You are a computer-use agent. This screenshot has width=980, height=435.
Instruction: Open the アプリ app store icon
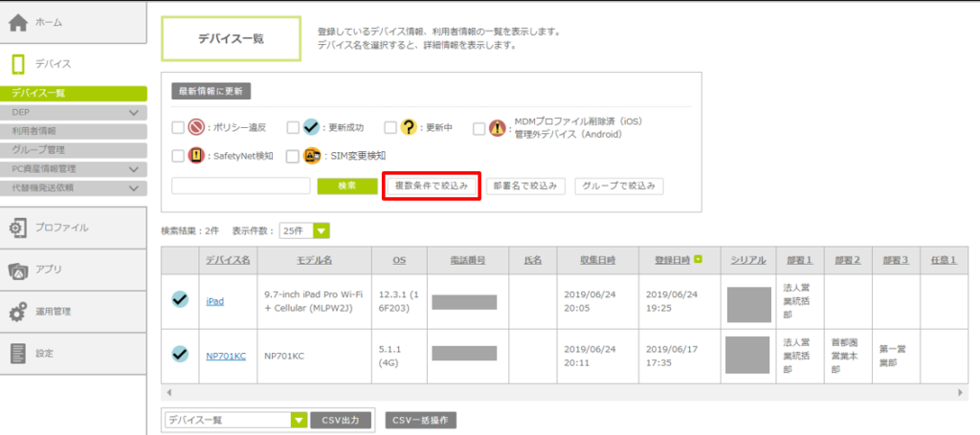pyautogui.click(x=18, y=270)
